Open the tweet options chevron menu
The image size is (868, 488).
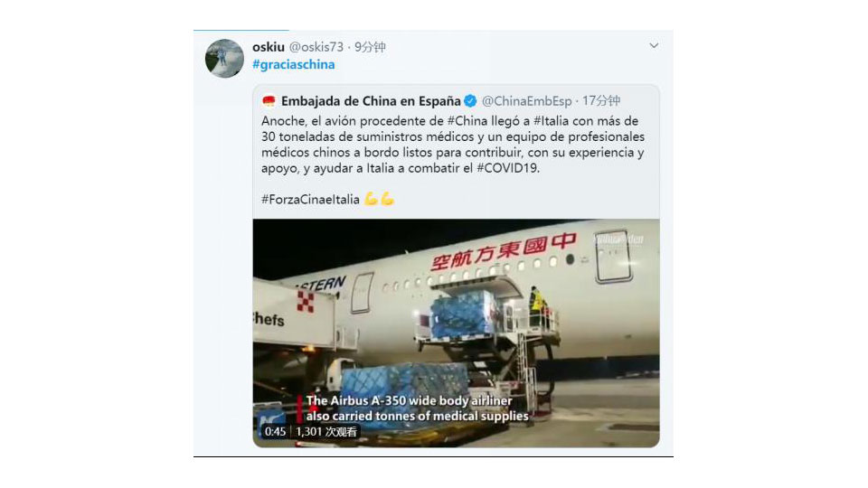(x=654, y=45)
